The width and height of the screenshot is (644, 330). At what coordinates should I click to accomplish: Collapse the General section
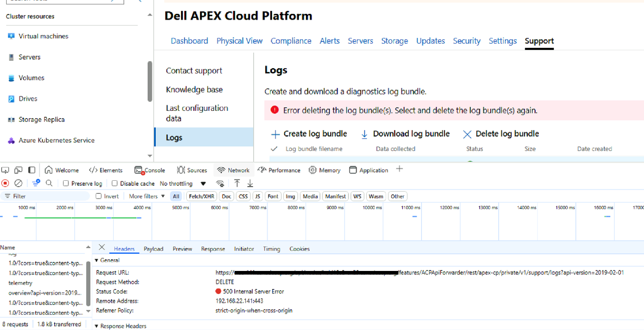tap(97, 260)
